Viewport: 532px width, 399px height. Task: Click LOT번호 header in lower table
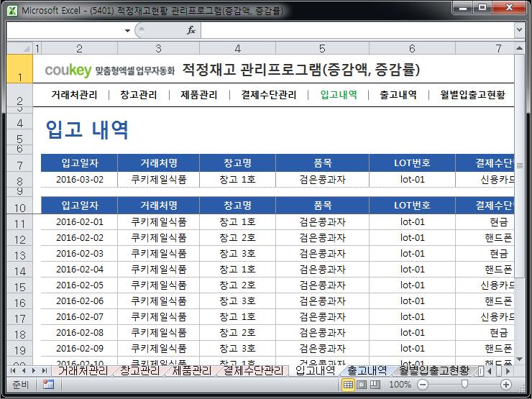point(412,206)
